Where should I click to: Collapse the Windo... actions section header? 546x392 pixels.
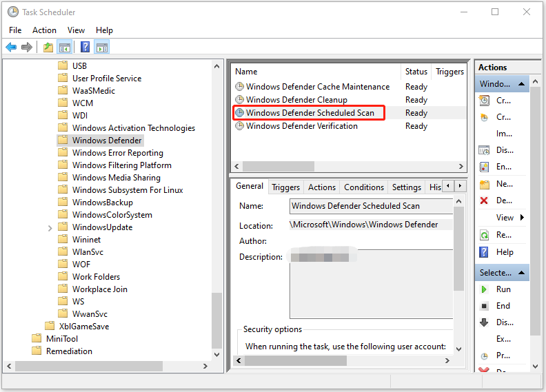click(x=521, y=84)
